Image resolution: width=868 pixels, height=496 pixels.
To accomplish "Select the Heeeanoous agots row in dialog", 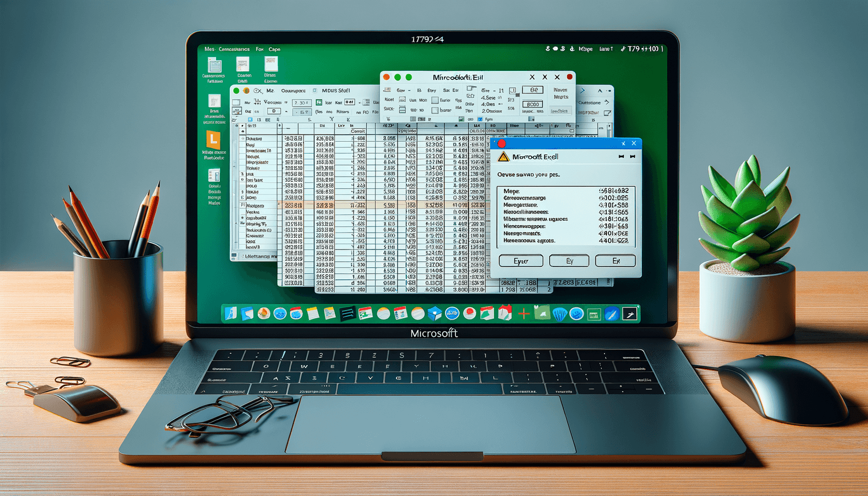I will click(566, 240).
